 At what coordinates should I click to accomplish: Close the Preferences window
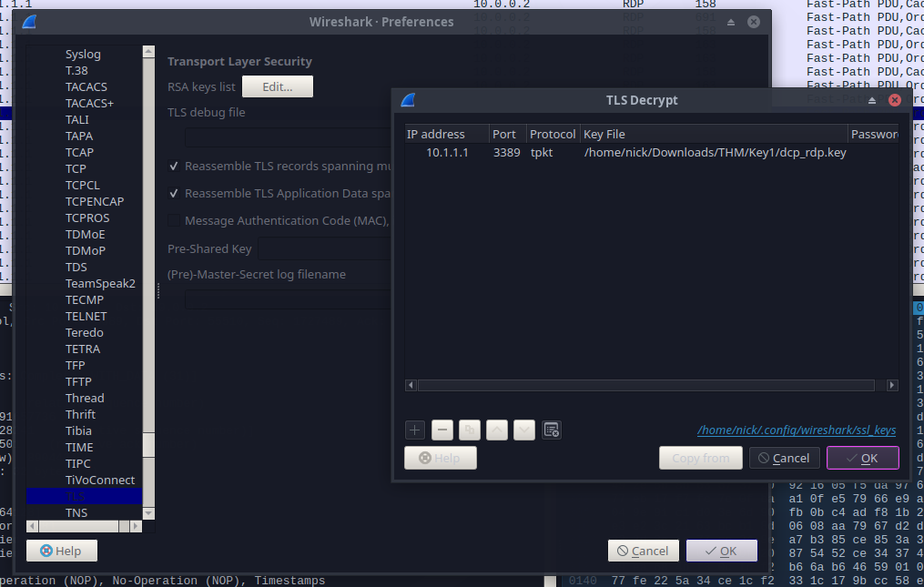[x=754, y=22]
